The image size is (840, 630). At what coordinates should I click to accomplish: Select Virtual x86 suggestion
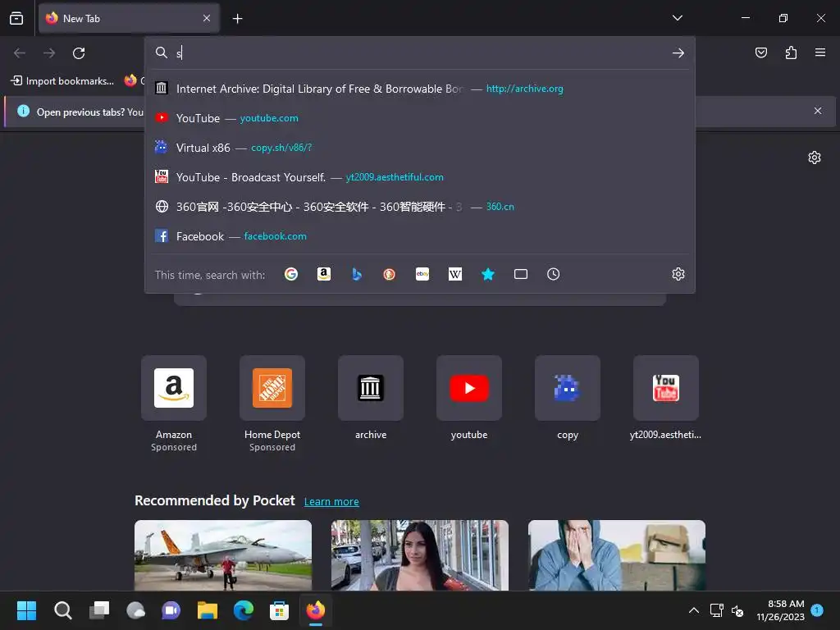pos(420,148)
